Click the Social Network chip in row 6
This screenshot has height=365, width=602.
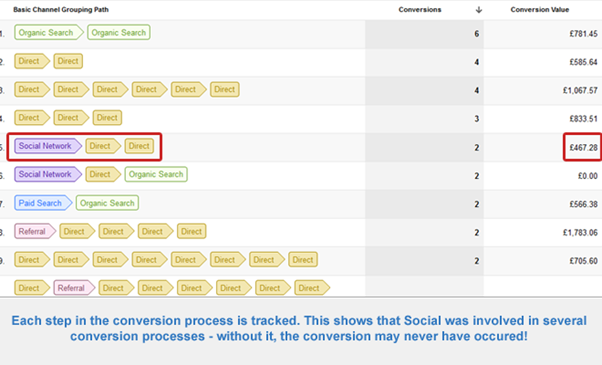point(48,174)
